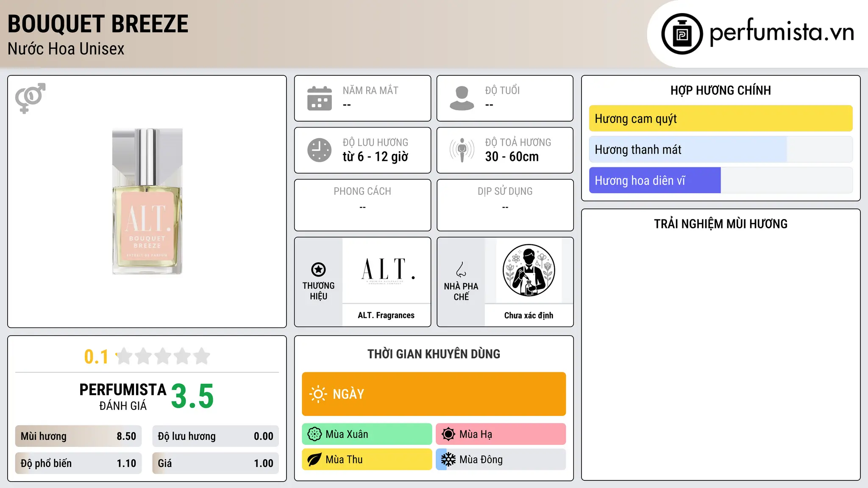Click the leaf icon for Mùa Thu

[314, 460]
